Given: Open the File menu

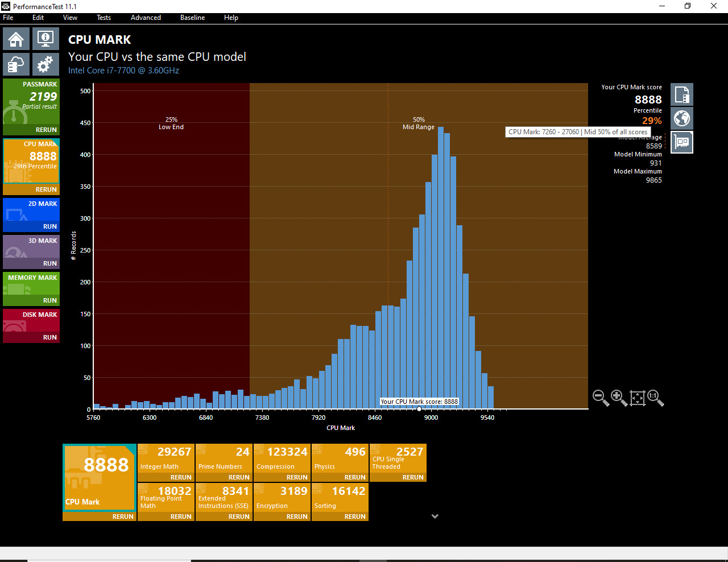Looking at the screenshot, I should pyautogui.click(x=8, y=18).
